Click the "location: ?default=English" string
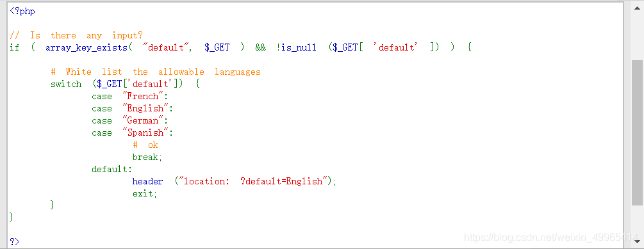644x249 pixels. [252, 181]
